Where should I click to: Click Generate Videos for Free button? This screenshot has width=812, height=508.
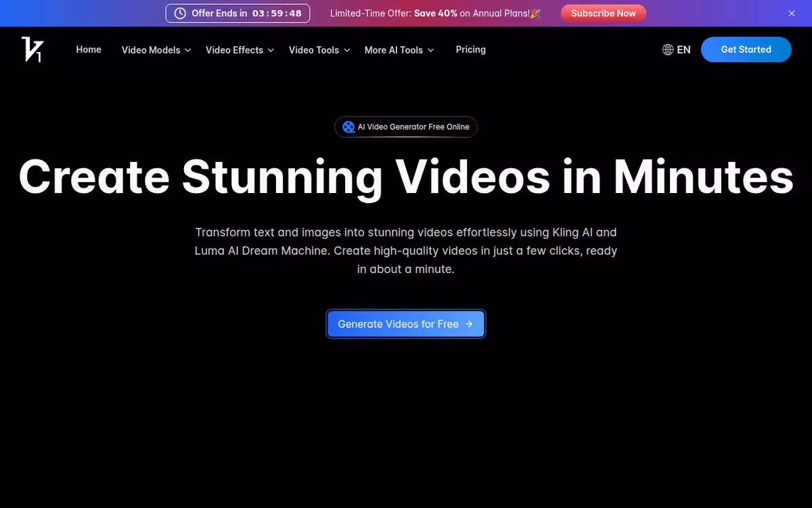click(x=406, y=324)
